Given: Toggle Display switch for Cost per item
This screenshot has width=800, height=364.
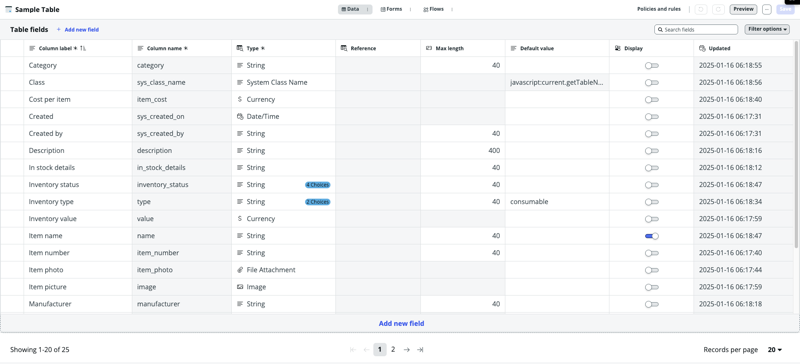Looking at the screenshot, I should pos(652,100).
